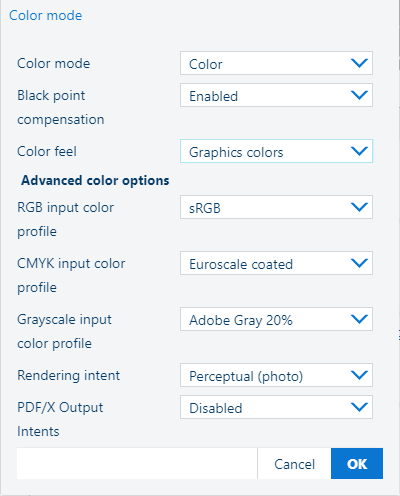Open the CMYK input color profile list
The image size is (400, 496).
[276, 263]
